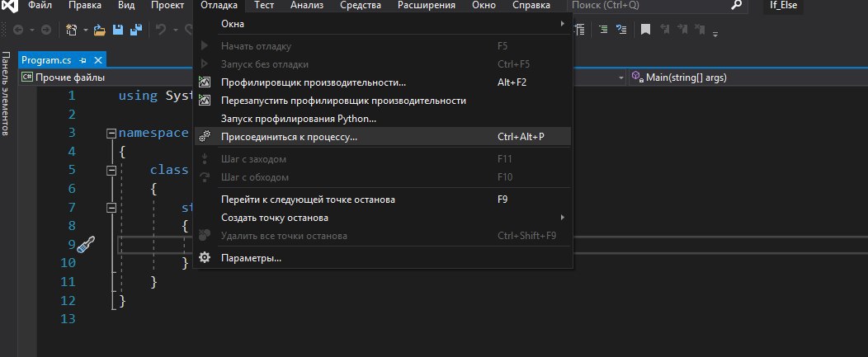The height and width of the screenshot is (357, 868).
Task: Open the Файл menu
Action: tap(40, 6)
